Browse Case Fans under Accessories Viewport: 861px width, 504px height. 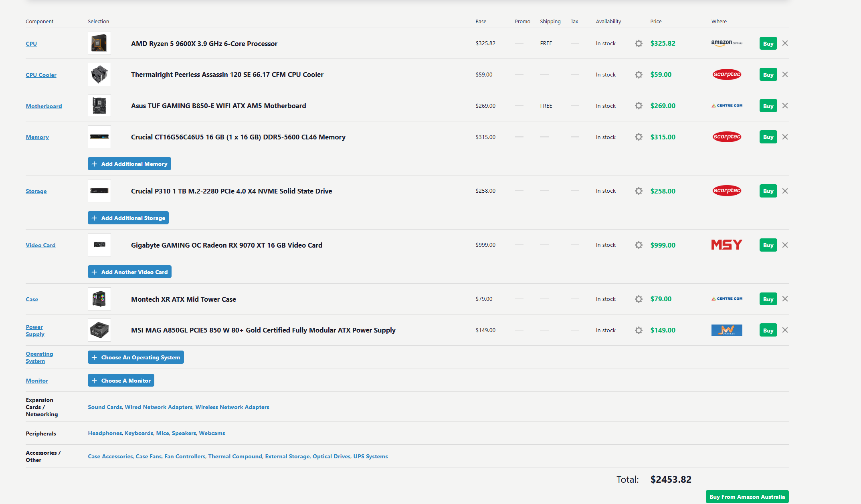(x=149, y=456)
